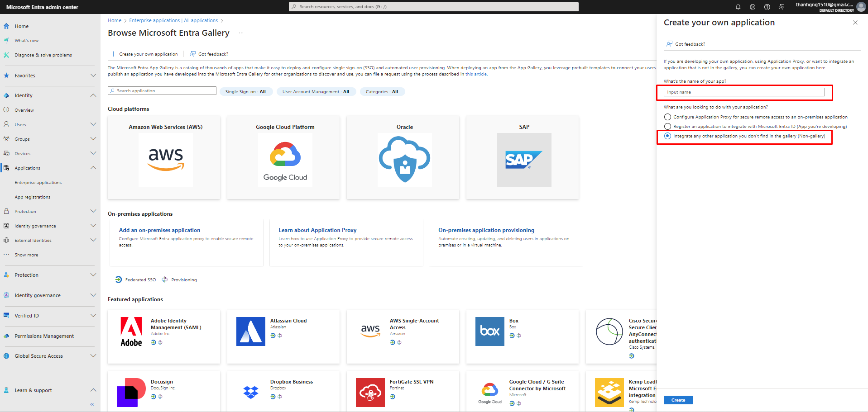Click the Identity diamond icon
This screenshot has height=412, width=868.
[6, 95]
